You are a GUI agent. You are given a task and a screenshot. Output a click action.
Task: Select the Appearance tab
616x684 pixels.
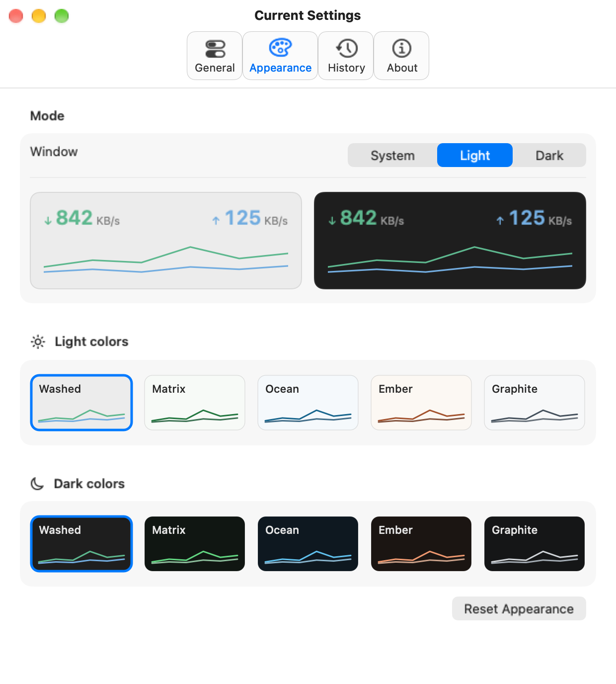(280, 56)
